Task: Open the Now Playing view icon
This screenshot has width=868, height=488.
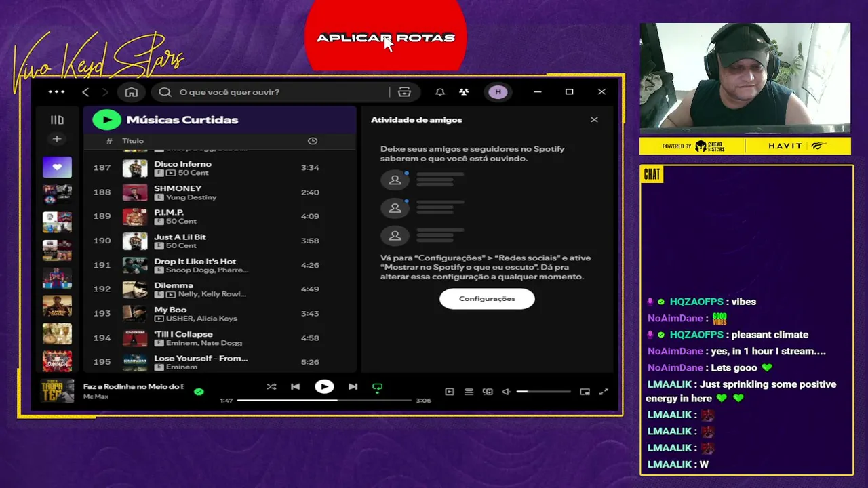Action: (x=449, y=392)
